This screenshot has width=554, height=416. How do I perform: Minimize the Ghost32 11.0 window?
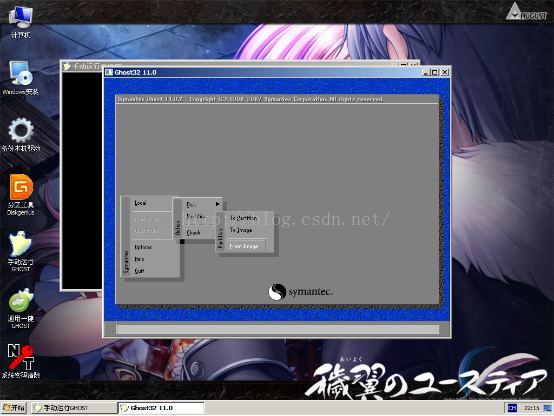(426, 72)
